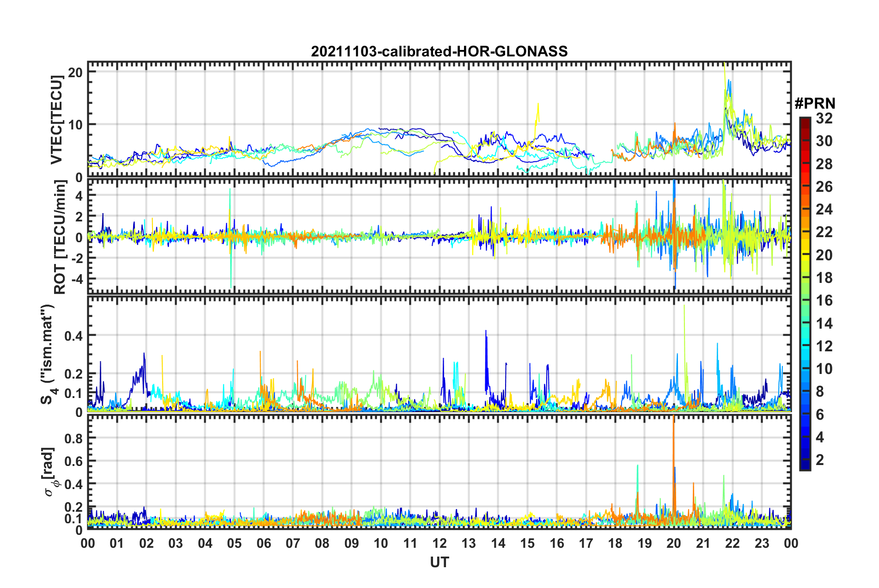The width and height of the screenshot is (879, 588).
Task: Click the colorbar tick label 28
Action: 824,164
